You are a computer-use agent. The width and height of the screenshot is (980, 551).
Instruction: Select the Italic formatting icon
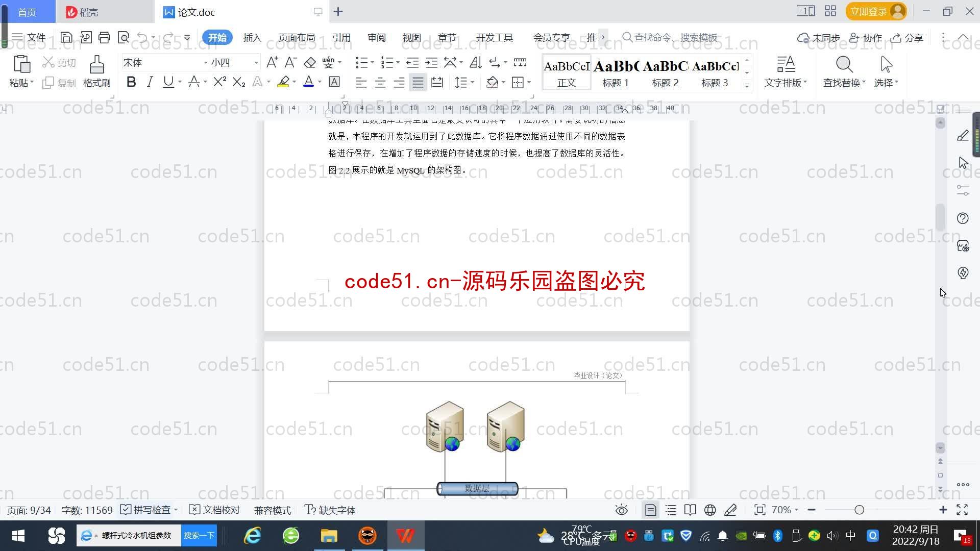click(x=150, y=82)
